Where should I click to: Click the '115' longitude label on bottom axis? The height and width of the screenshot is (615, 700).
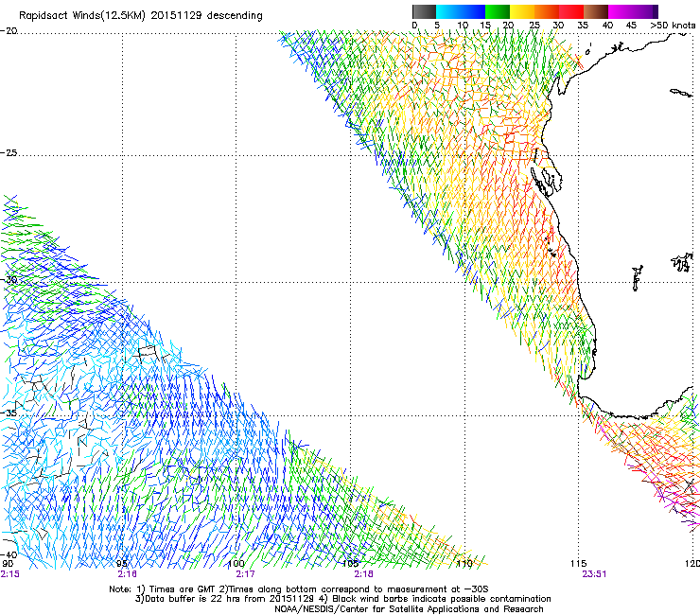tap(579, 564)
